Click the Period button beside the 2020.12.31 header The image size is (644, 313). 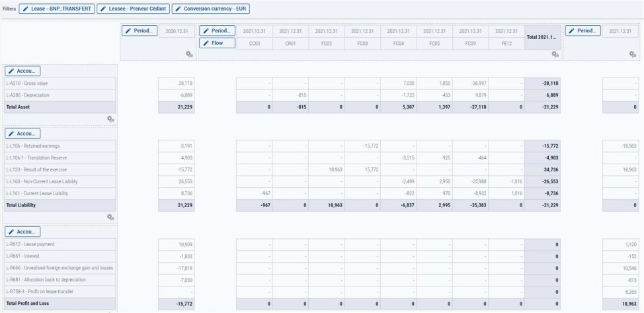click(140, 31)
